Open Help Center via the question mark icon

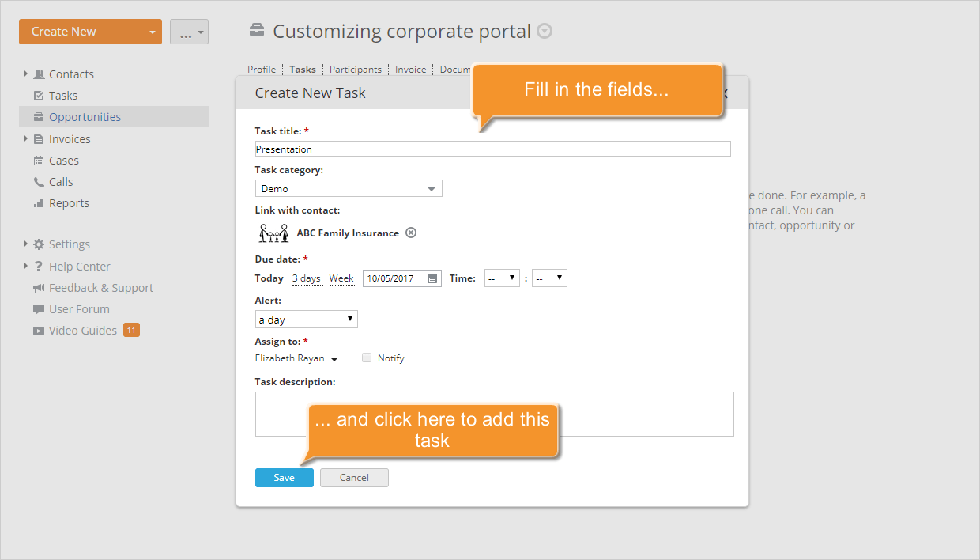(x=37, y=266)
